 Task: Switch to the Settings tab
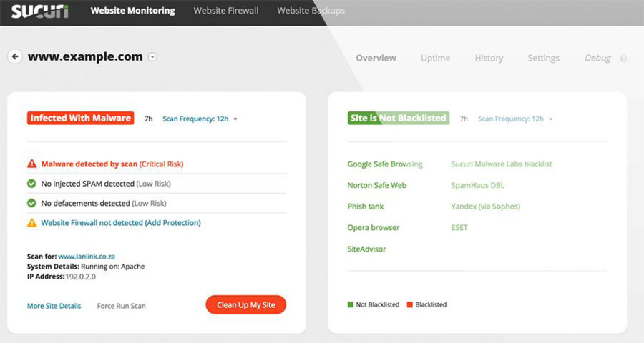[543, 59]
